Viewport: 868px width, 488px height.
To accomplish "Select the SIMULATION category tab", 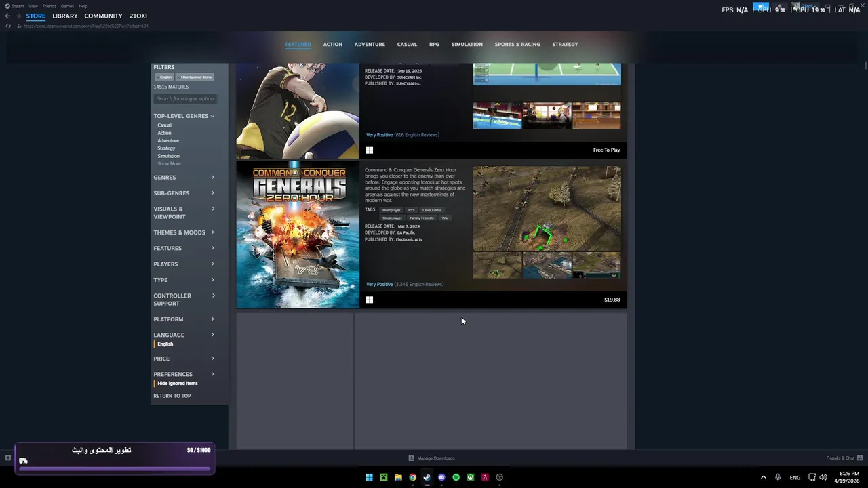I will click(x=467, y=44).
